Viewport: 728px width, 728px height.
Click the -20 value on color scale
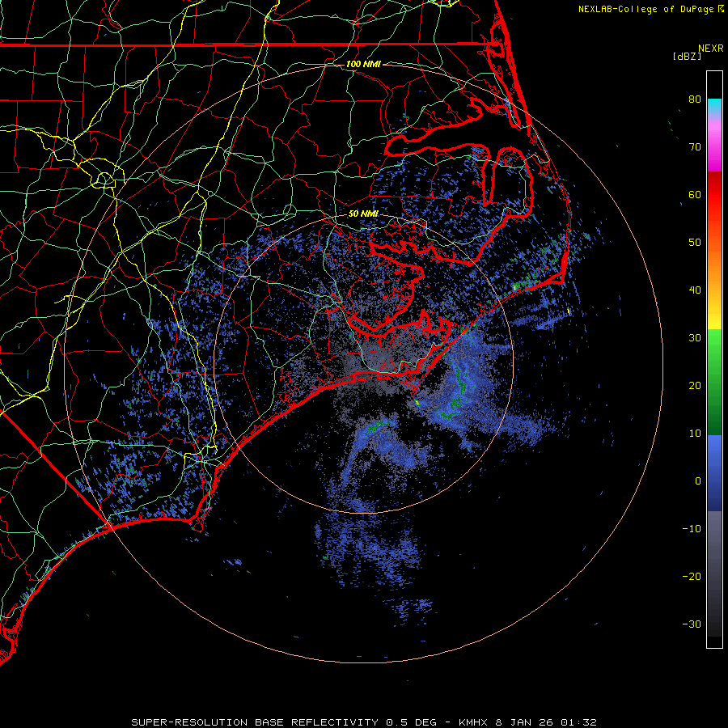tap(692, 577)
